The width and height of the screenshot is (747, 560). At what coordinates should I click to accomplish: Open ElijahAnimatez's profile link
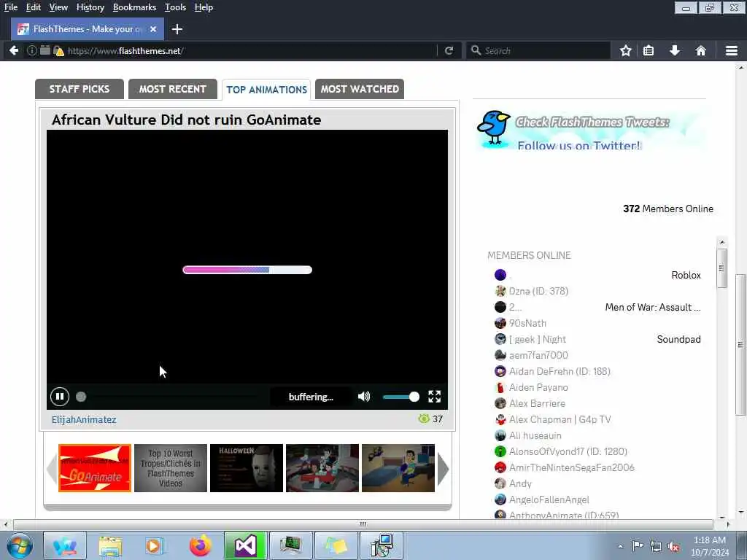[x=84, y=419]
